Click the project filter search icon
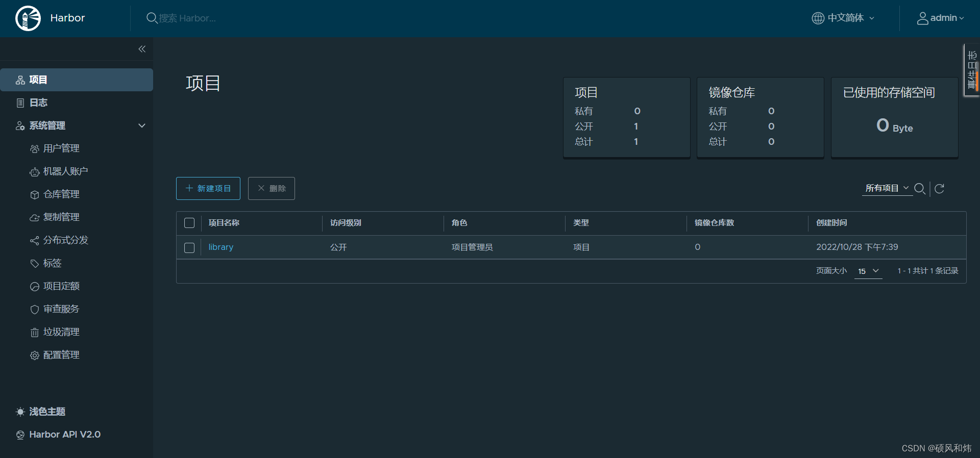 pyautogui.click(x=920, y=189)
